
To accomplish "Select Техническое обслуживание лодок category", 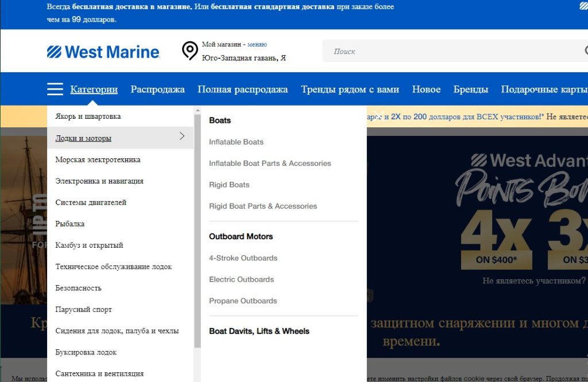I will [x=113, y=267].
